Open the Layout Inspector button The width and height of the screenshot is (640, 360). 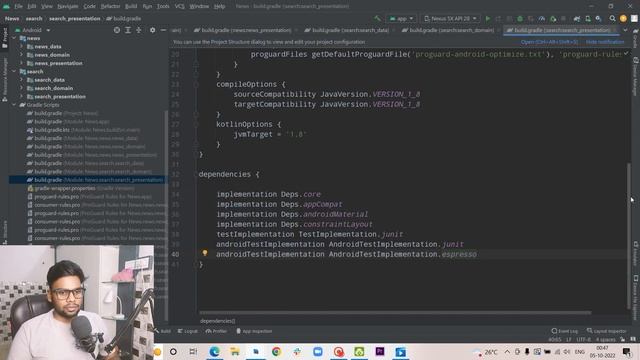click(606, 331)
